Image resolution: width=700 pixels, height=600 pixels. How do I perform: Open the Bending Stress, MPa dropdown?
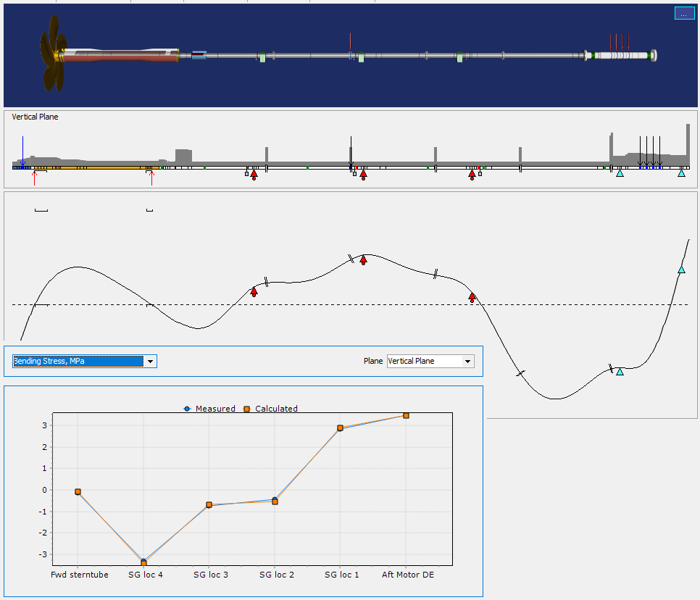[x=150, y=361]
